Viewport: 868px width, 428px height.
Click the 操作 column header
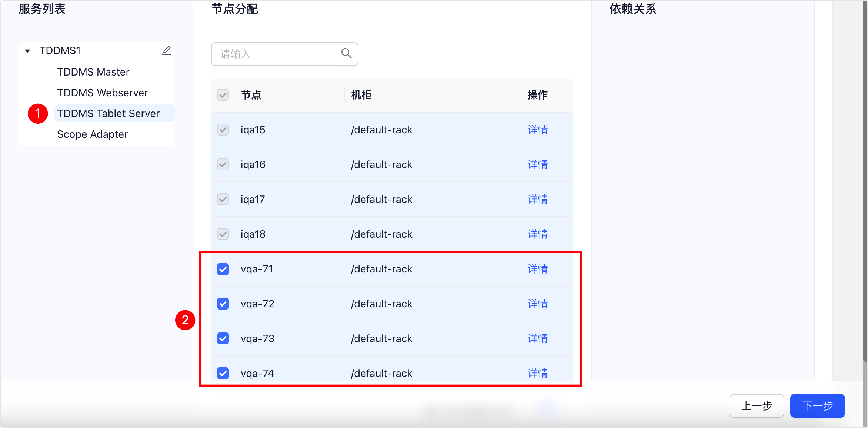click(x=538, y=95)
